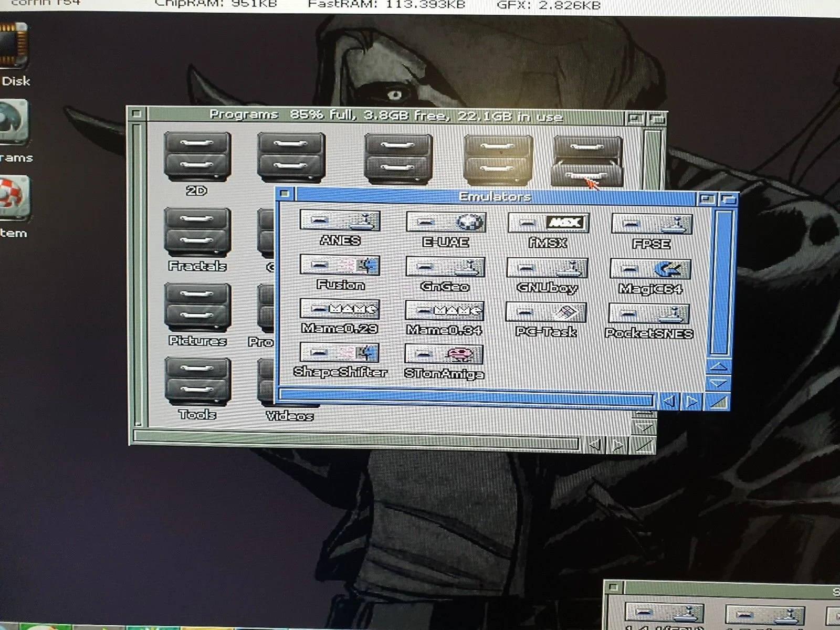
Task: Select the Ram Disk desktop icon
Action: tap(13, 45)
